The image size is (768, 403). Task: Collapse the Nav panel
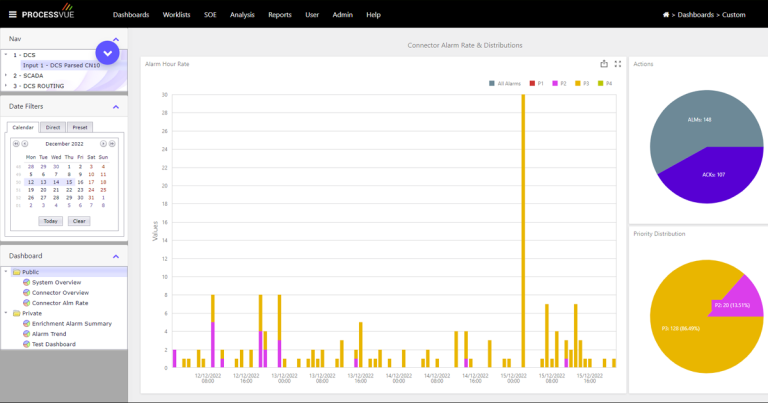pos(116,39)
